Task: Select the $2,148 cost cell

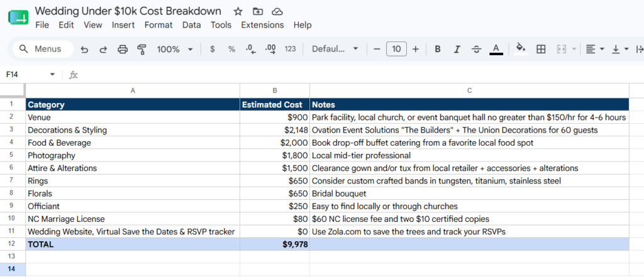Action: (275, 130)
